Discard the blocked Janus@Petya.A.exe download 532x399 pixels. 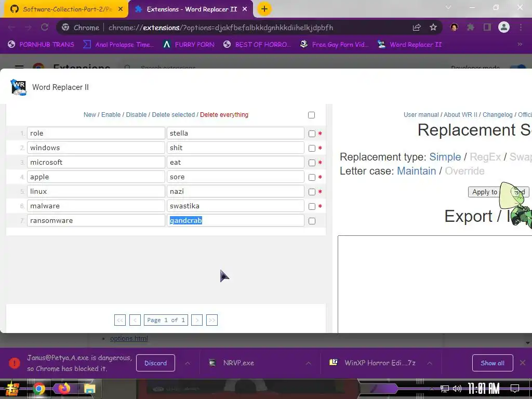click(155, 363)
